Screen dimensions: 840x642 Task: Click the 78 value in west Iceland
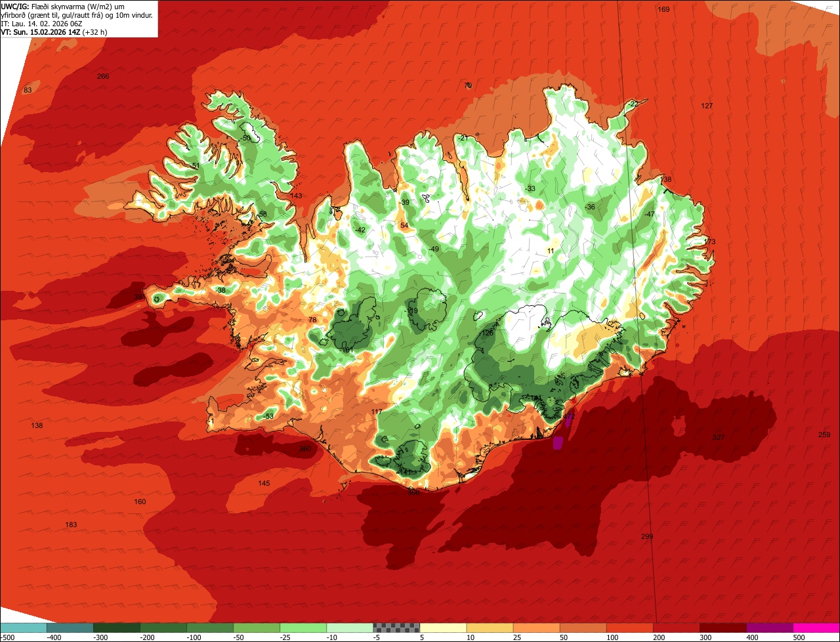pyautogui.click(x=312, y=320)
